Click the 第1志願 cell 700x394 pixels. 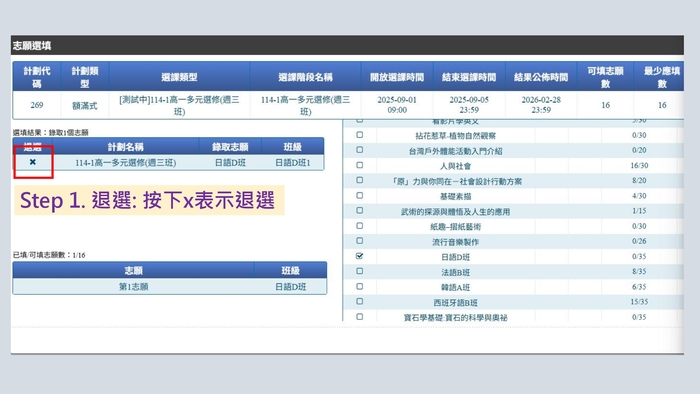click(133, 287)
